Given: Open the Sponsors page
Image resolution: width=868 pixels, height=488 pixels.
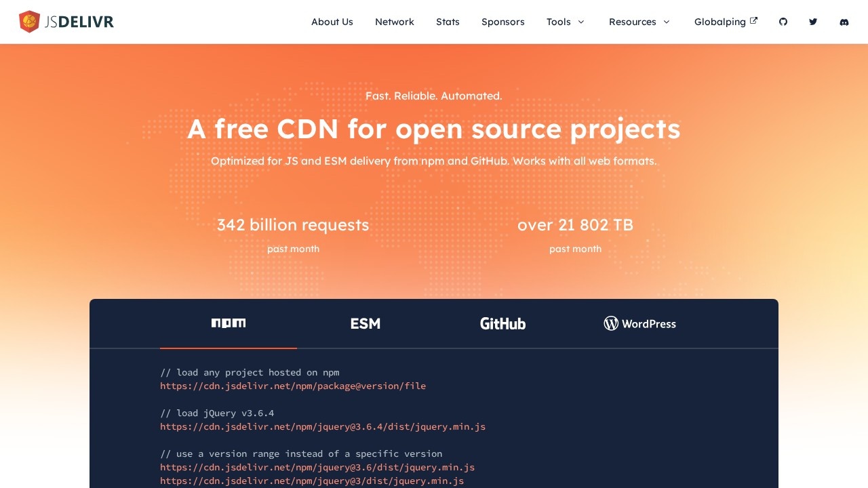Looking at the screenshot, I should (x=503, y=22).
